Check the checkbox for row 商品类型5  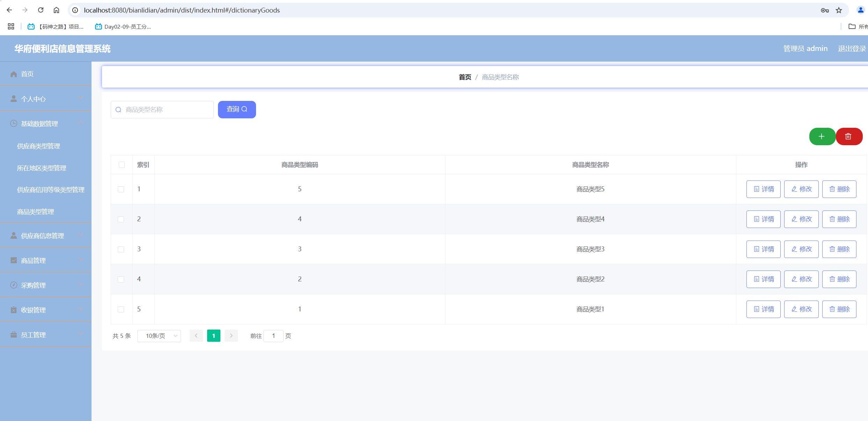click(x=121, y=189)
